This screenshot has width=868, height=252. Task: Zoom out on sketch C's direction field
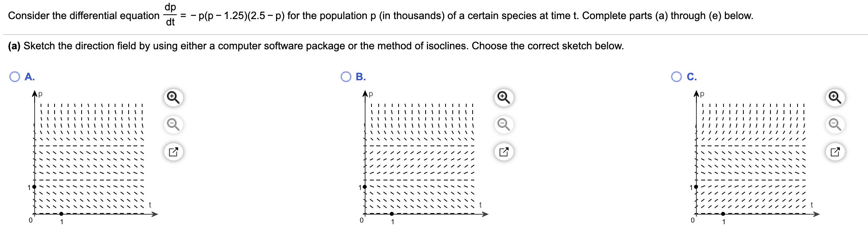point(835,124)
